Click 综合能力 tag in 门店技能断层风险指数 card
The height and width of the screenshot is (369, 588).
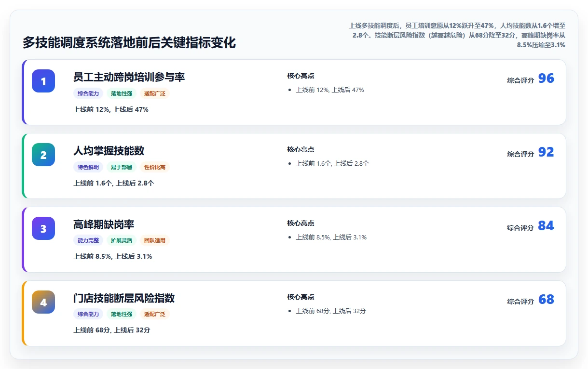pos(88,314)
